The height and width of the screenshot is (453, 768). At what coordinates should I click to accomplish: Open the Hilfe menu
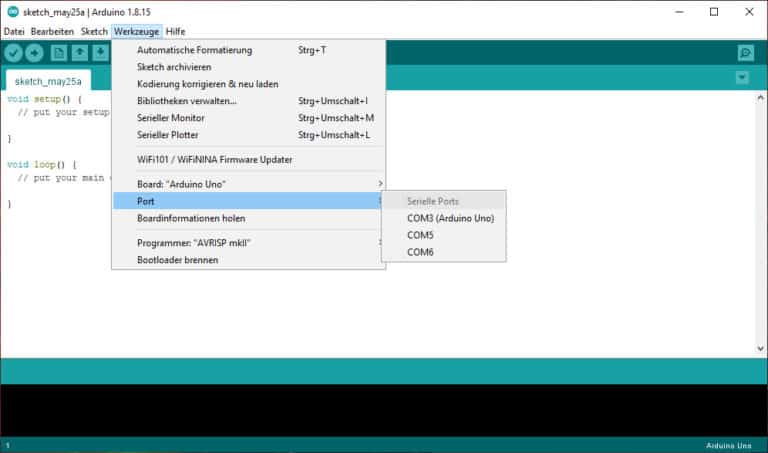pos(175,31)
